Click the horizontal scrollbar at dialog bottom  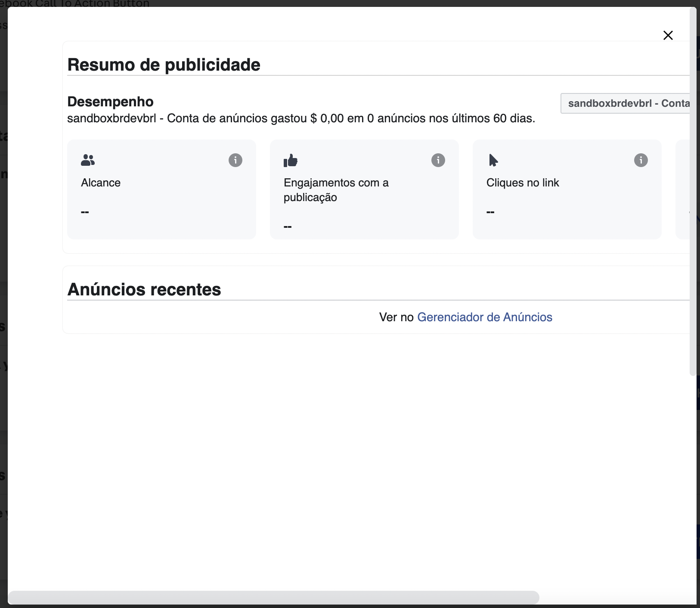click(274, 597)
